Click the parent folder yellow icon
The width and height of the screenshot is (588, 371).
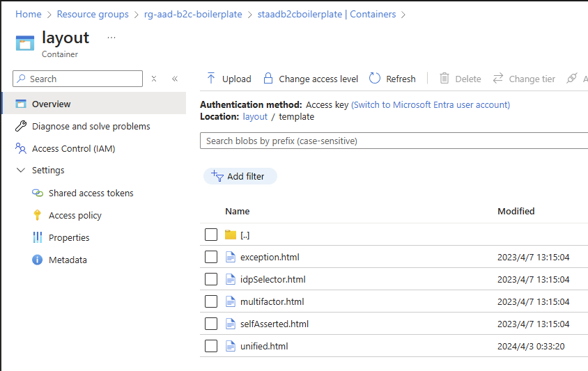pos(230,235)
